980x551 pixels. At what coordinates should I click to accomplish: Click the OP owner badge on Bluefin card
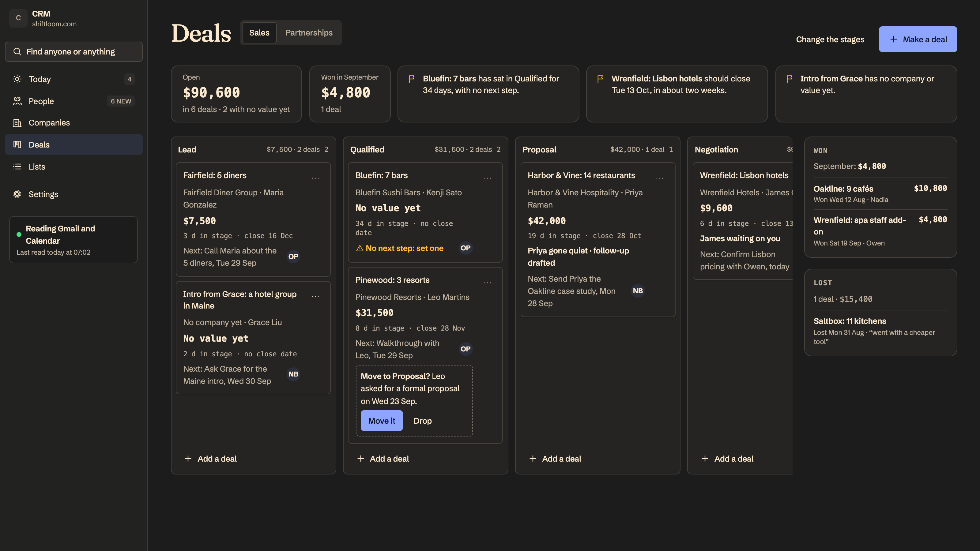point(465,248)
